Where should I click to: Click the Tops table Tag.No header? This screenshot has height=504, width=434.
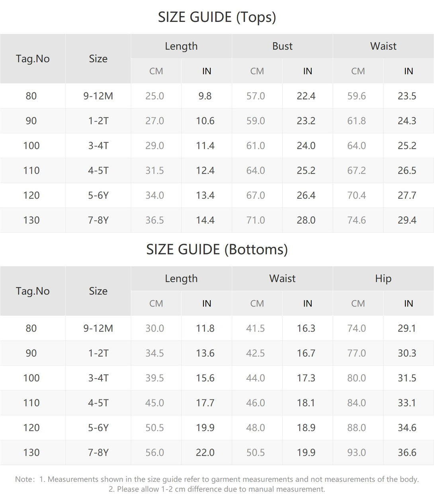click(33, 59)
